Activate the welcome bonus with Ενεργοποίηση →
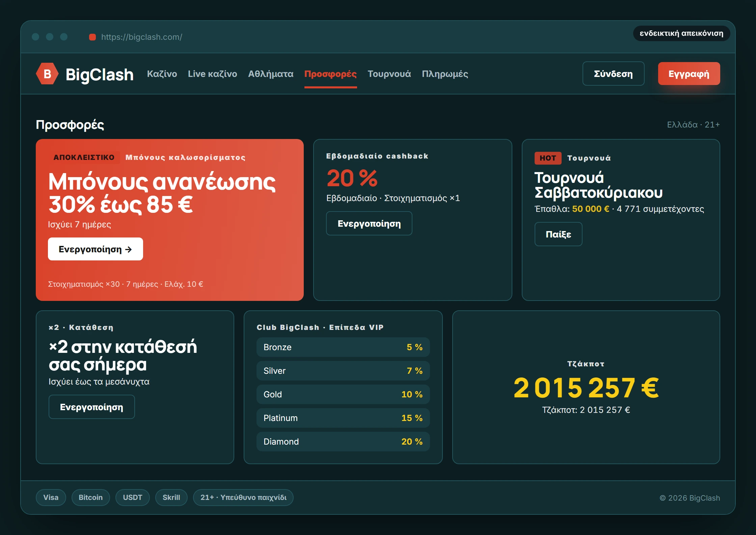Screen dimensions: 756x535 [96, 249]
